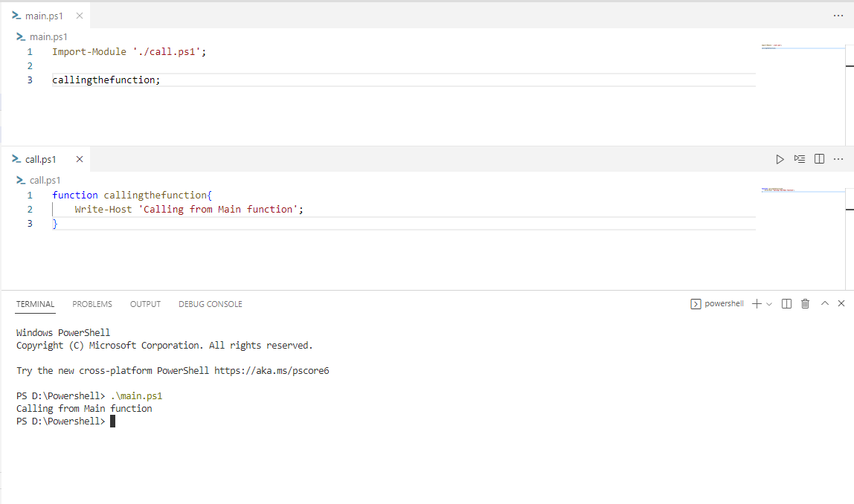Close the call.ps1 tab
The height and width of the screenshot is (504, 854).
point(80,160)
